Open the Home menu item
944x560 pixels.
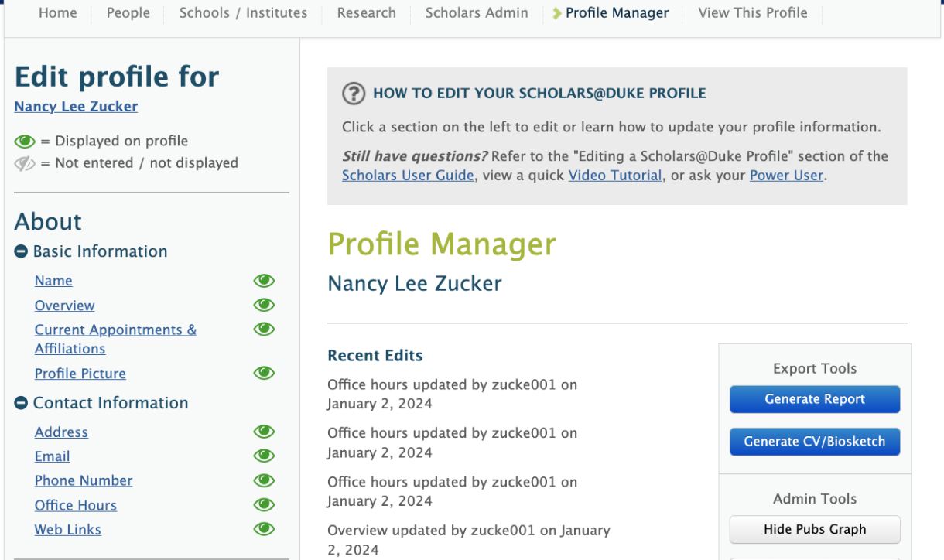click(x=58, y=13)
